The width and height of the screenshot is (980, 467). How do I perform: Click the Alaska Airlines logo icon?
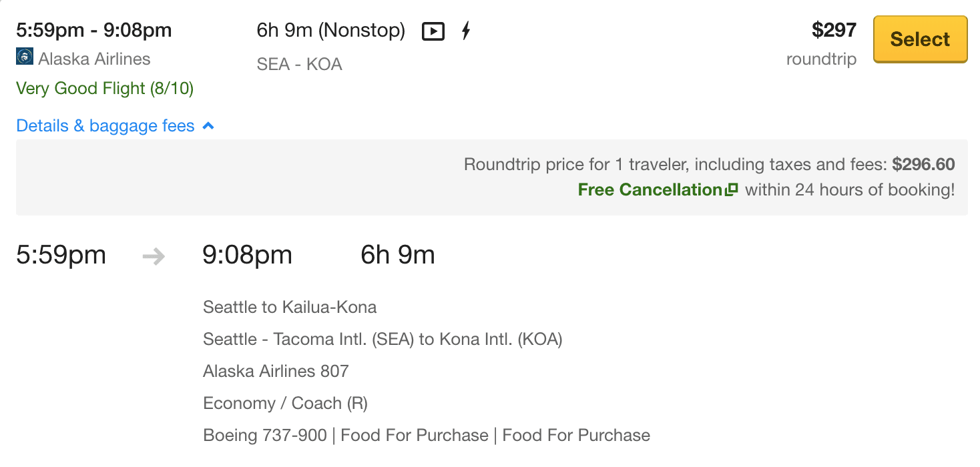[x=25, y=57]
